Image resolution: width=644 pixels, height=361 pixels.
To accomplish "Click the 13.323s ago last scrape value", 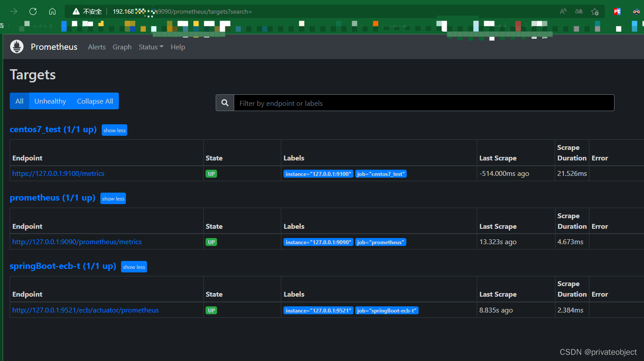I will click(x=498, y=242).
